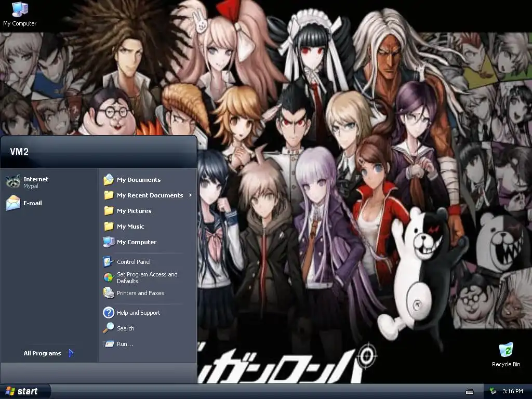Open the My Computer desktop icon
Viewport: 532px width, 399px height.
[20, 14]
